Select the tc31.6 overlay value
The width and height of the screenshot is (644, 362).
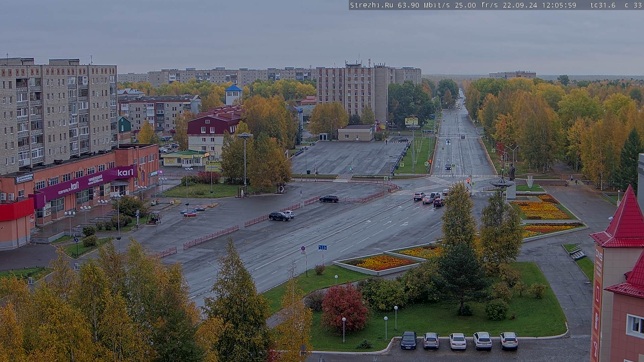(603, 5)
